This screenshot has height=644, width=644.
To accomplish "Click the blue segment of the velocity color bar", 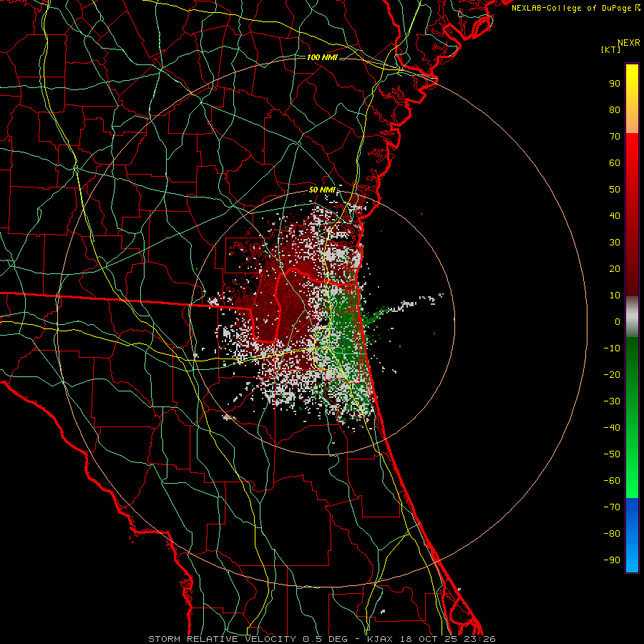I will pyautogui.click(x=632, y=535).
